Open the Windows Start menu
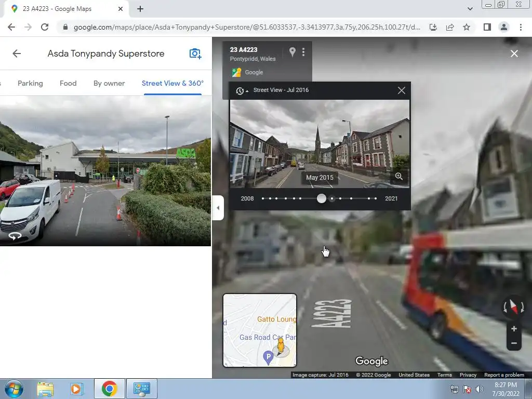 click(13, 389)
